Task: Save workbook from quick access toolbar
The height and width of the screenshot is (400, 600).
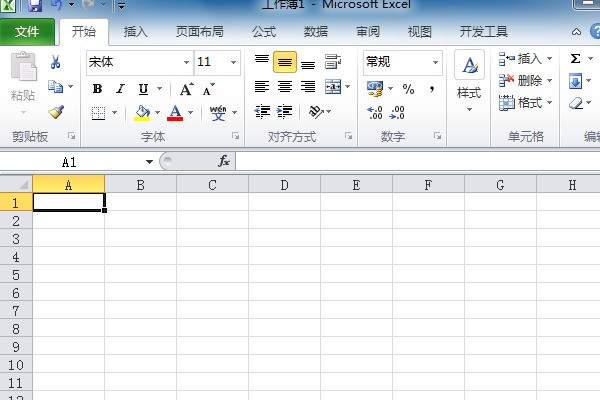Action: 35,5
